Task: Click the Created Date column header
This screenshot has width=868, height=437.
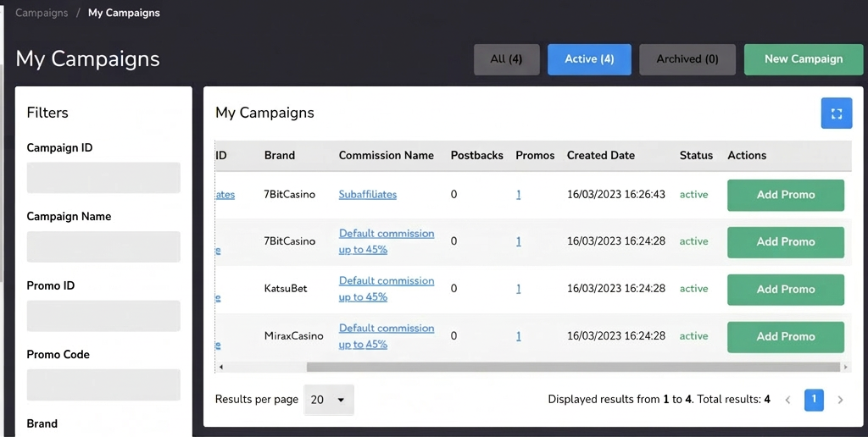Action: coord(601,156)
